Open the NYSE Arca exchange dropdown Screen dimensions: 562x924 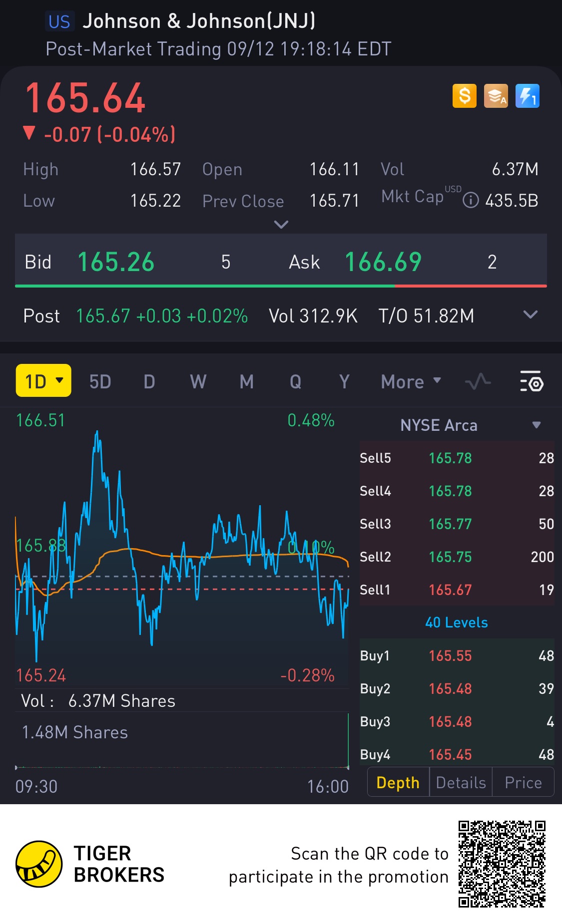(536, 425)
